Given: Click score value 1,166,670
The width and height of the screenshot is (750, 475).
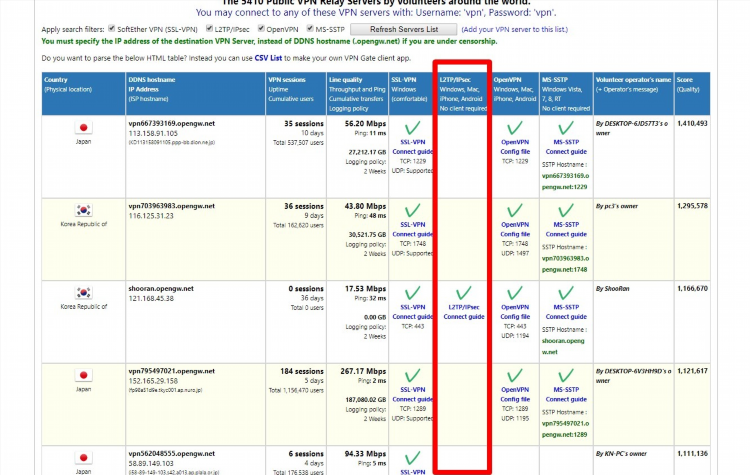Looking at the screenshot, I should 692,288.
